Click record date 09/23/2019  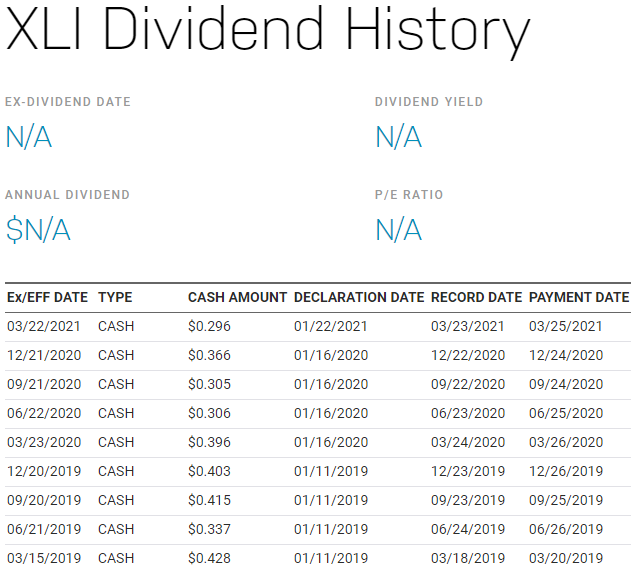pos(468,500)
